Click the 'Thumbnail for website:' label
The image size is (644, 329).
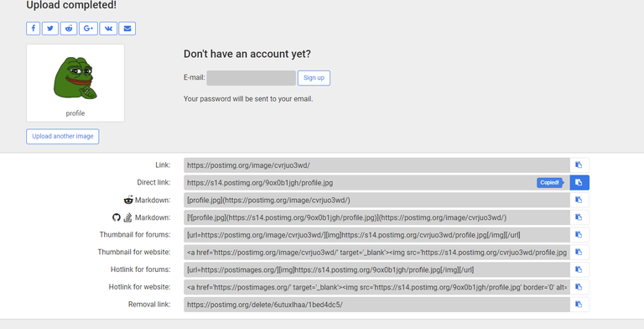tap(134, 252)
